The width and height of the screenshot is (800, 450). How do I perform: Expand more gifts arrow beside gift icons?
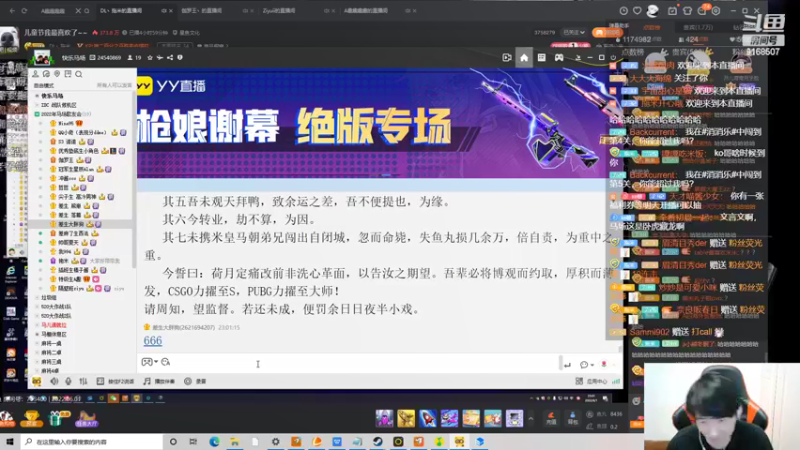pyautogui.click(x=531, y=419)
